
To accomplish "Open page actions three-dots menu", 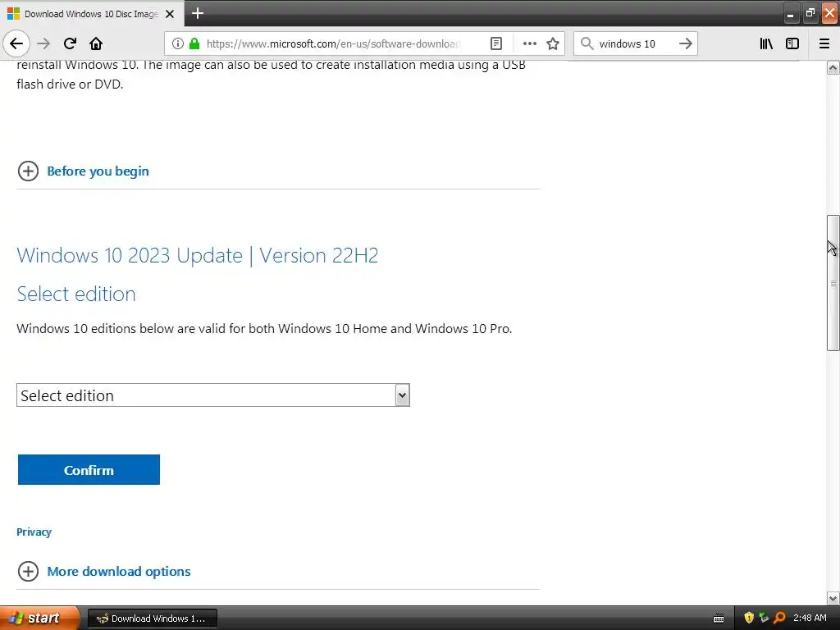I will tap(529, 43).
